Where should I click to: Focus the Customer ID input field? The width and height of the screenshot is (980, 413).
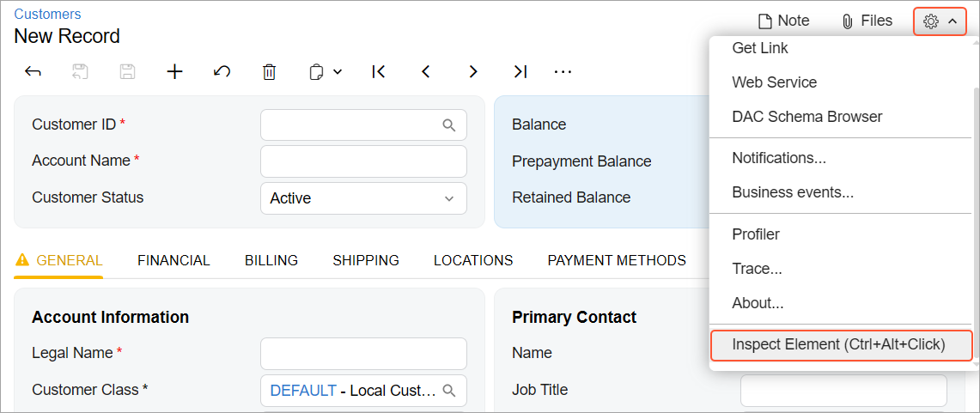[x=363, y=125]
